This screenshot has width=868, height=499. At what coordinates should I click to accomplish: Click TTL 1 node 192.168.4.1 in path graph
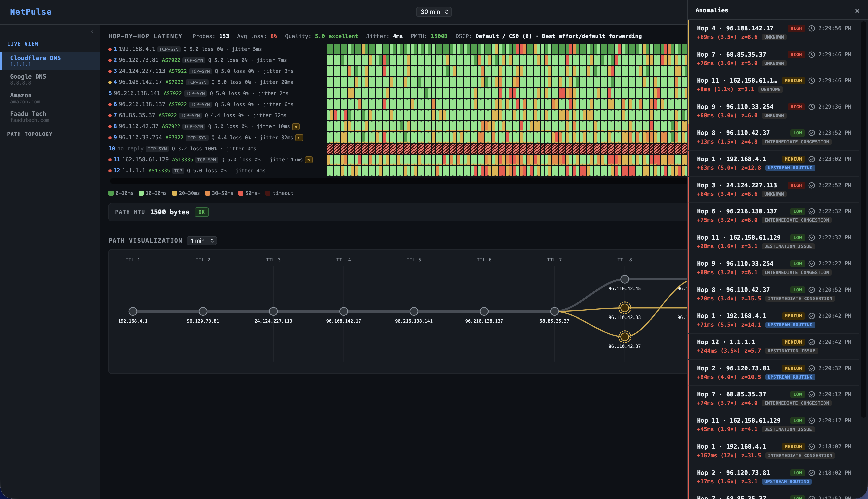pyautogui.click(x=133, y=311)
